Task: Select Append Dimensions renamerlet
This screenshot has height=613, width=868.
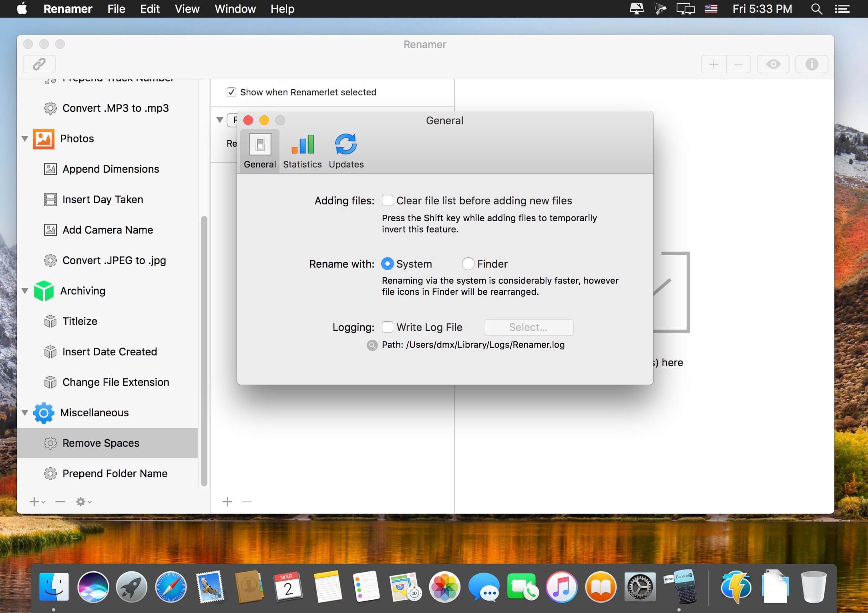Action: (111, 169)
